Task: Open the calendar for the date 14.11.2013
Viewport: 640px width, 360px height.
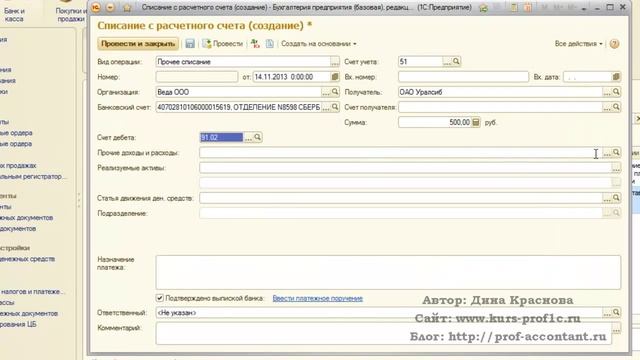Action: [335, 77]
